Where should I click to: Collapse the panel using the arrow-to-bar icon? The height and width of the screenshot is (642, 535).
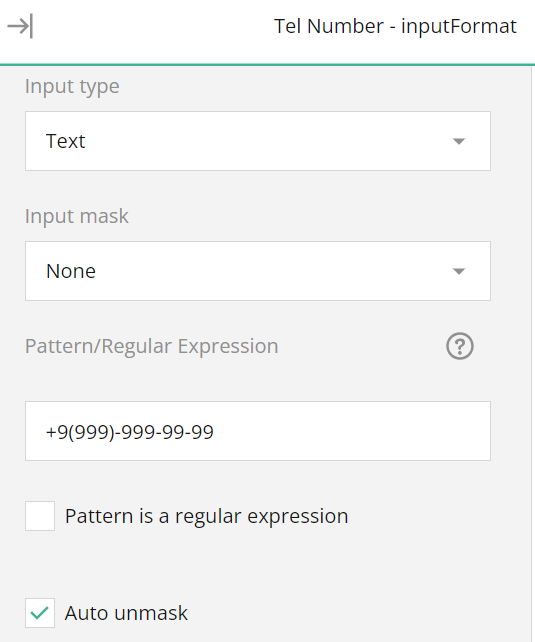(20, 26)
